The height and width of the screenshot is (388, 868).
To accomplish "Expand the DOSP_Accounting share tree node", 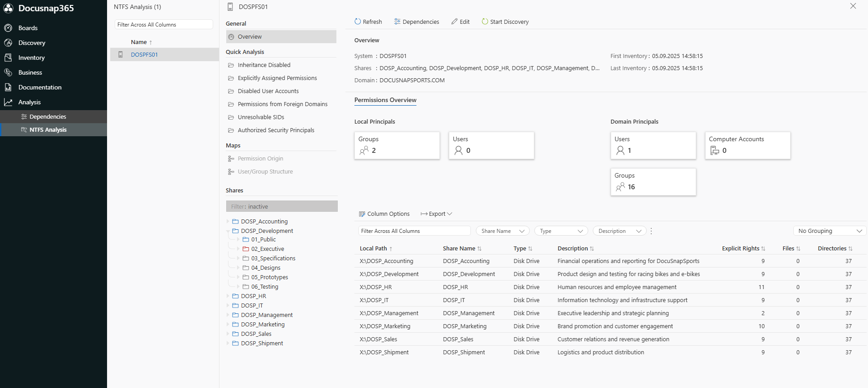I will click(228, 222).
